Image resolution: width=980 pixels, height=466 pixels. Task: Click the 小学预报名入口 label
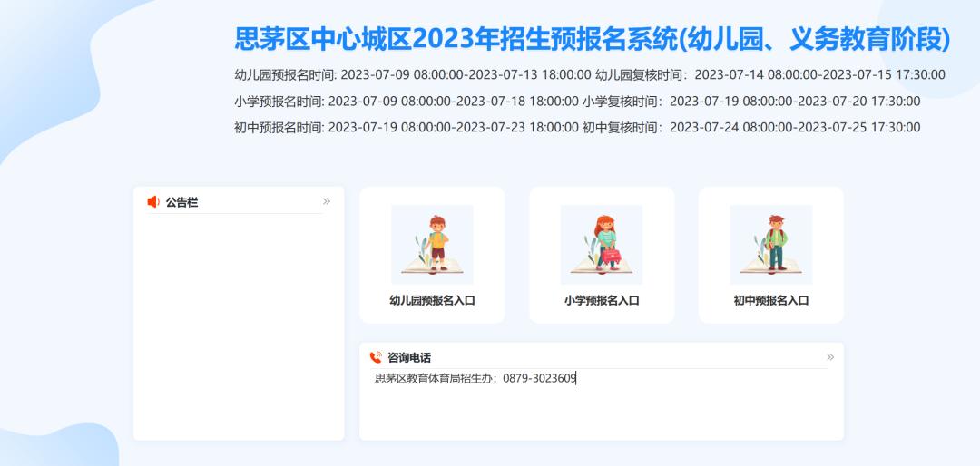tap(602, 300)
